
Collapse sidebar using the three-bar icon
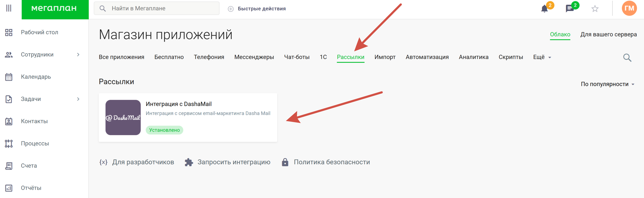click(x=9, y=8)
